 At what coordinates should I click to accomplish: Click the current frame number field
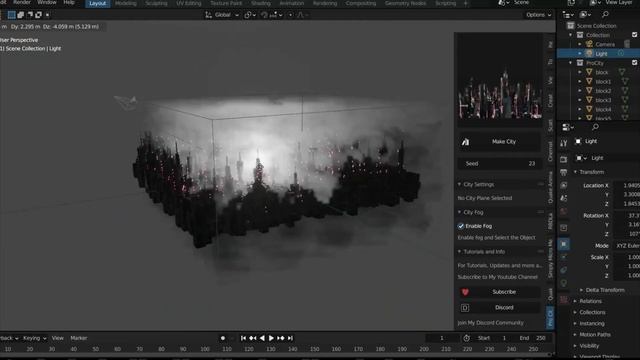pos(442,338)
